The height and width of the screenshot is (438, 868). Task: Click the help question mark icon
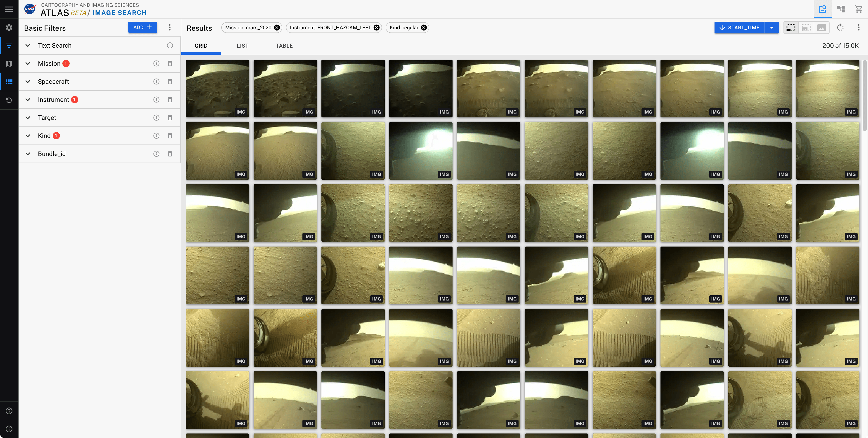[9, 411]
